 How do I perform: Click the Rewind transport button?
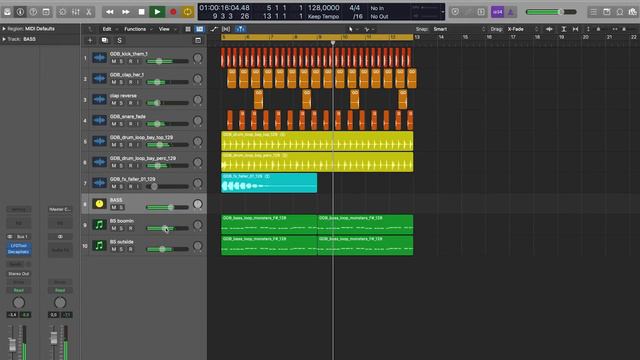click(x=110, y=12)
